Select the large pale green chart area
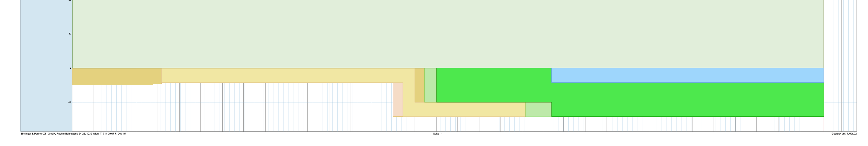Screen dimensions: 868x146 (438, 34)
